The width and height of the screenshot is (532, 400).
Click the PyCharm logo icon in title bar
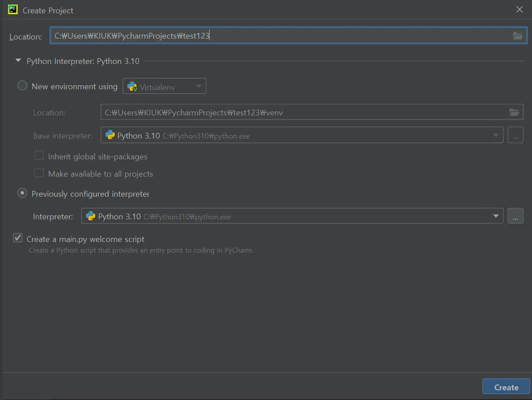[x=13, y=9]
